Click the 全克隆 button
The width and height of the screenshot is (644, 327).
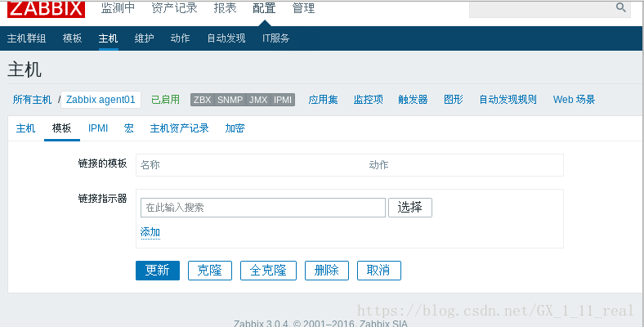click(x=268, y=271)
